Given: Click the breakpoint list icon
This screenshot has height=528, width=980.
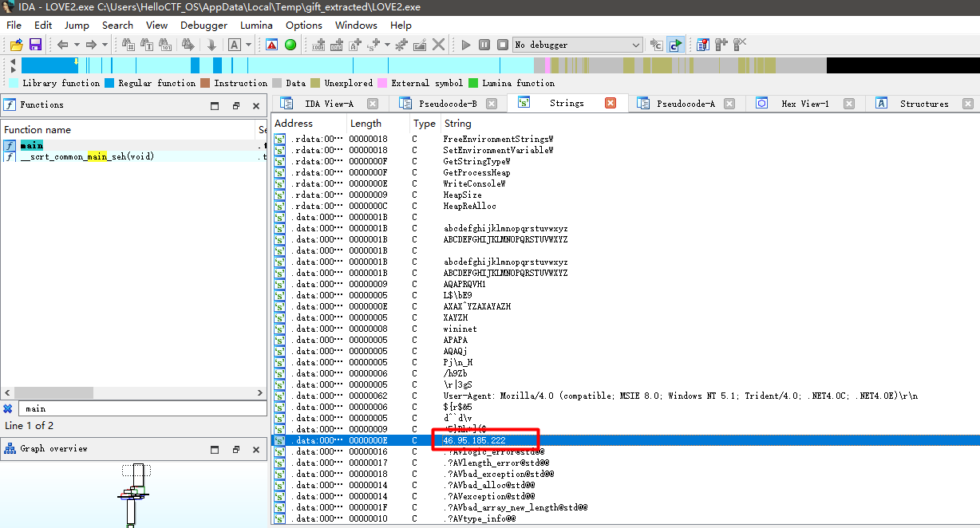Looking at the screenshot, I should (703, 45).
